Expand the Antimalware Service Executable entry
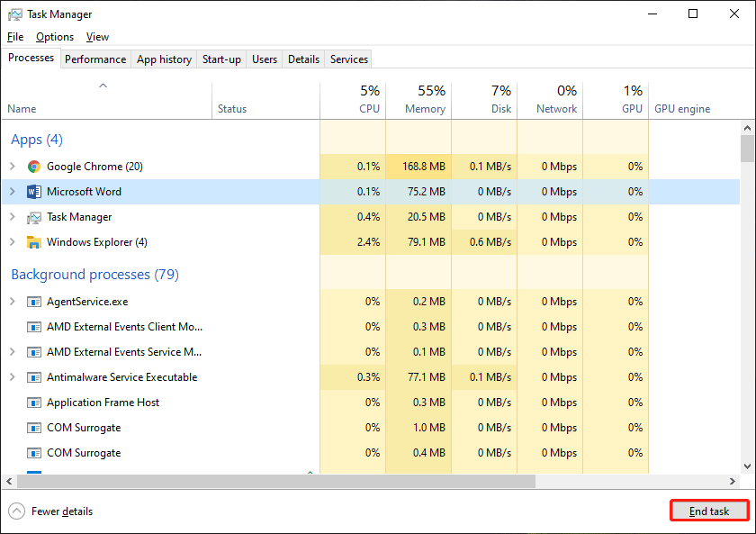This screenshot has width=756, height=534. (13, 376)
